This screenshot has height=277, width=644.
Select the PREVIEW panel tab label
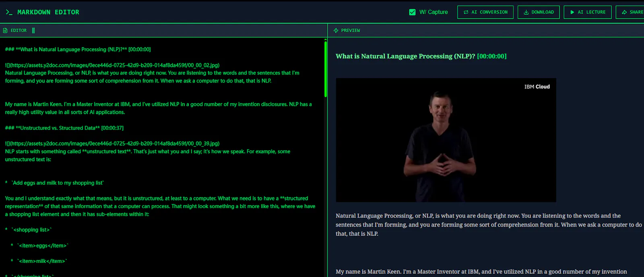click(351, 30)
